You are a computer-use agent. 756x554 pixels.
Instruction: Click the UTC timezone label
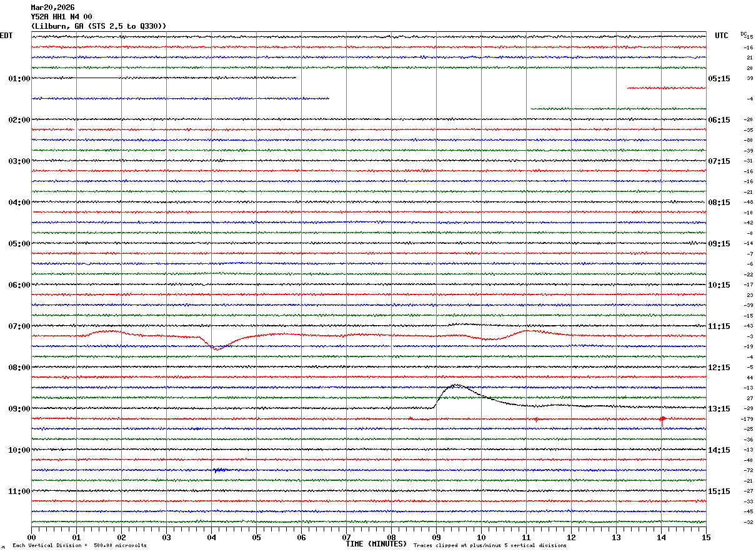click(x=722, y=36)
